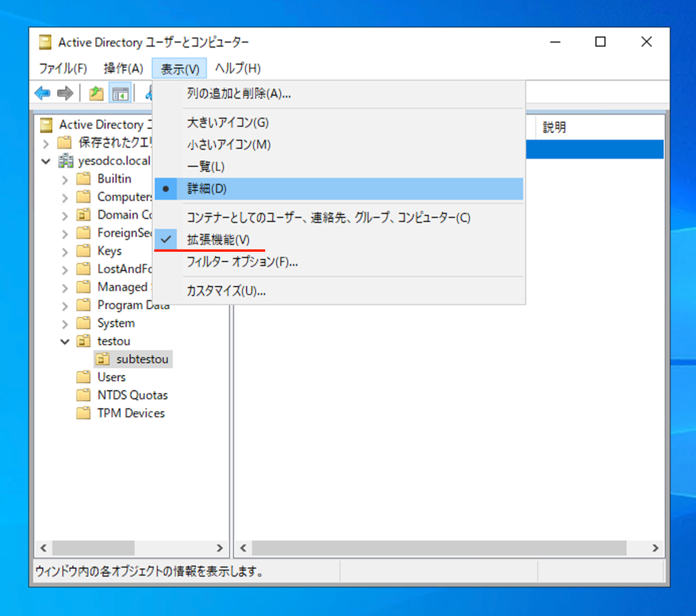The width and height of the screenshot is (696, 616).
Task: Select 小さいアイコン(M) view
Action: (x=338, y=145)
